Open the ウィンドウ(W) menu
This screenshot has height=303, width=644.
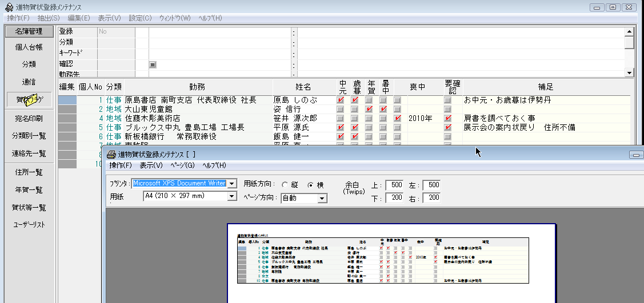[x=175, y=18]
